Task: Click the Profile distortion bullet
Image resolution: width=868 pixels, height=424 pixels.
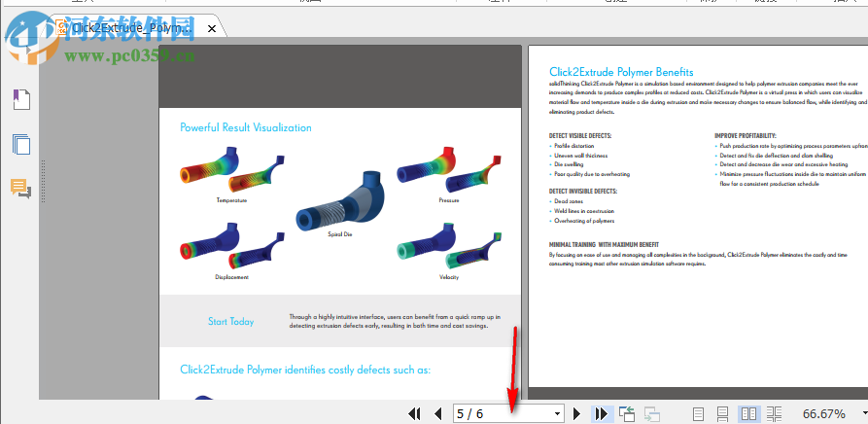Action: click(x=574, y=146)
